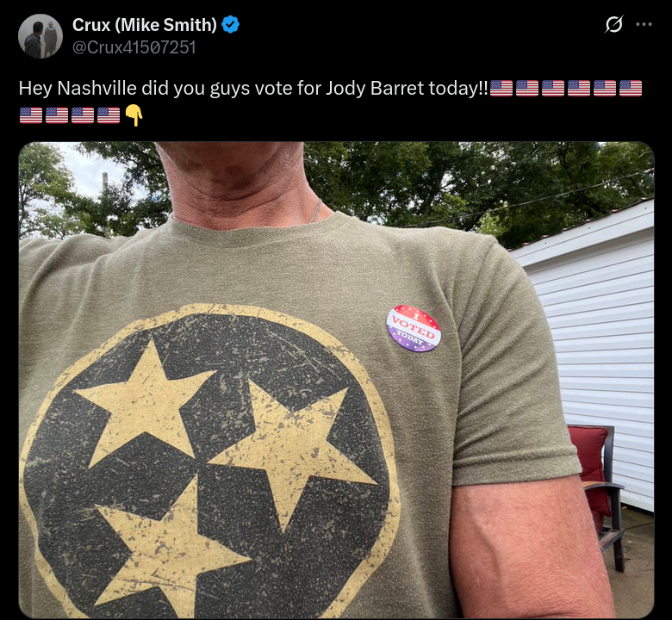Image resolution: width=672 pixels, height=620 pixels.
Task: Click the 'I Voted Today' sticker in photo
Action: (x=414, y=328)
